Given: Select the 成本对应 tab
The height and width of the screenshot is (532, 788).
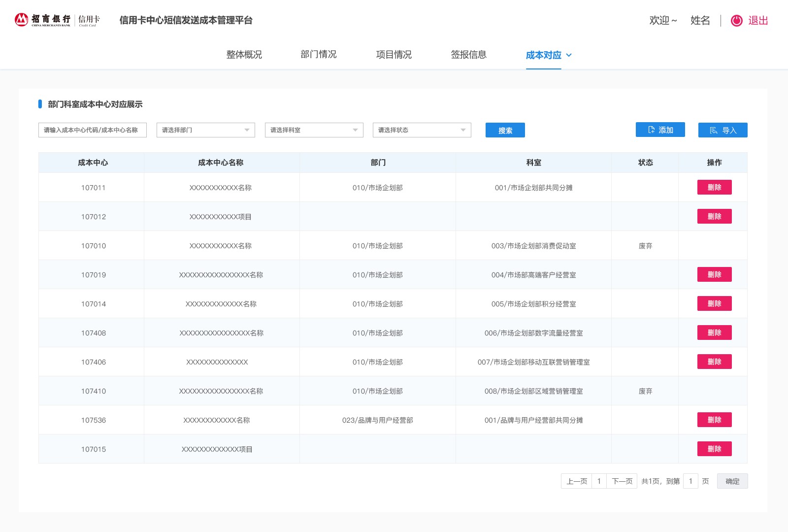Looking at the screenshot, I should [544, 55].
